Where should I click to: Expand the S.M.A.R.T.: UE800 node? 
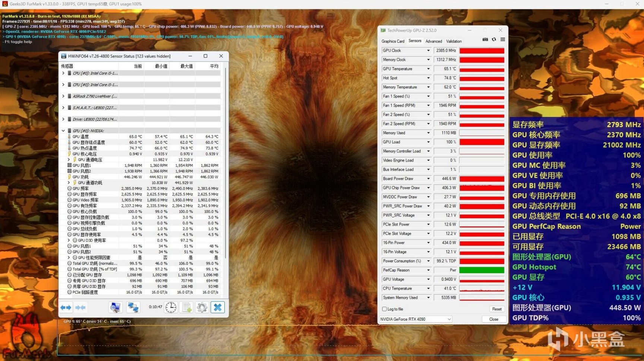point(63,108)
